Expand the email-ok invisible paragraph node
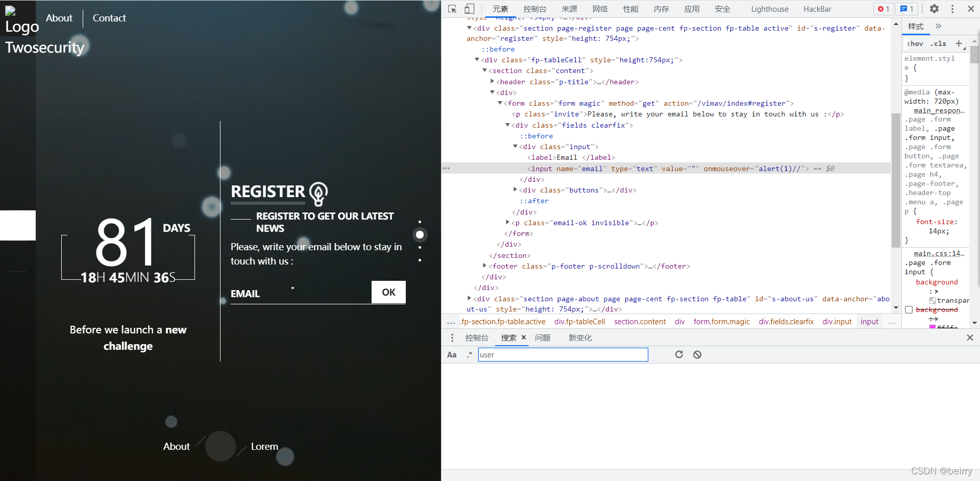The width and height of the screenshot is (980, 481). click(x=508, y=222)
